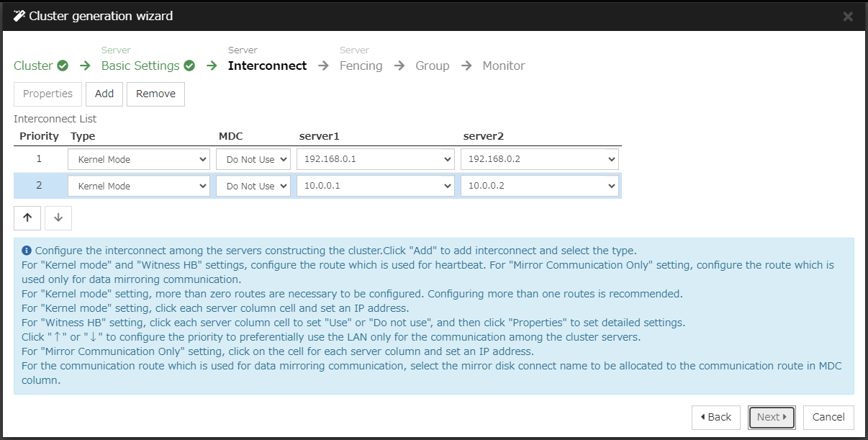
Task: Open server1 IP dropdown showing 10.0.0.1
Action: pos(375,186)
